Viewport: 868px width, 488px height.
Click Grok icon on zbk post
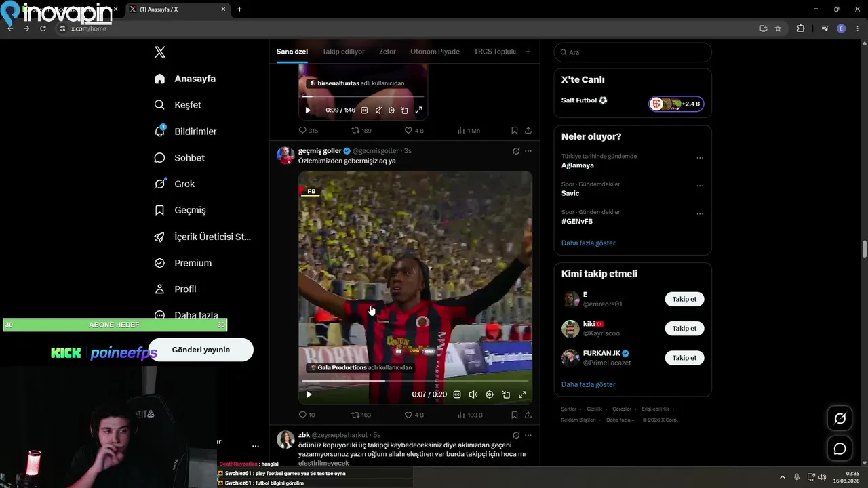point(516,435)
